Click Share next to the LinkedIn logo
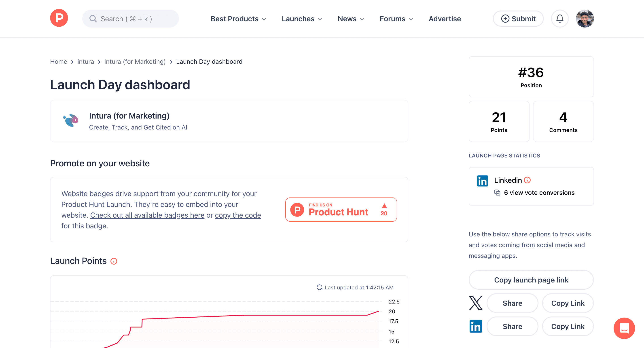This screenshot has height=348, width=644. pos(512,326)
